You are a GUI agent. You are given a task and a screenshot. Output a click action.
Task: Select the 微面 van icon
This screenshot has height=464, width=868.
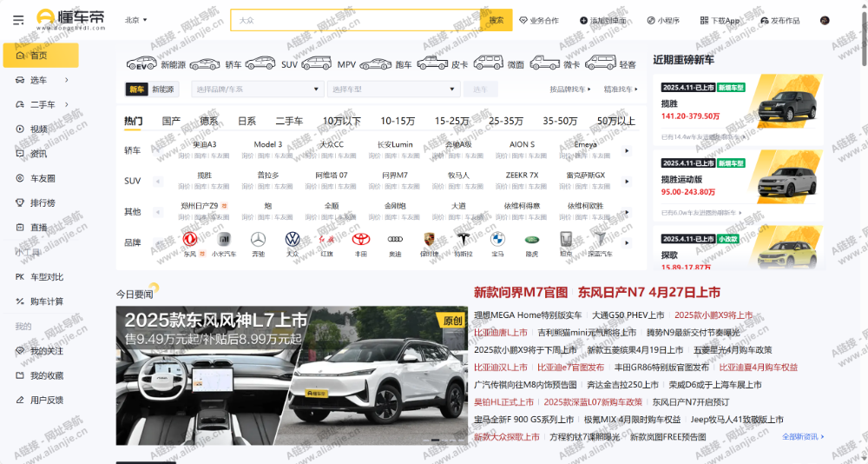coord(488,63)
